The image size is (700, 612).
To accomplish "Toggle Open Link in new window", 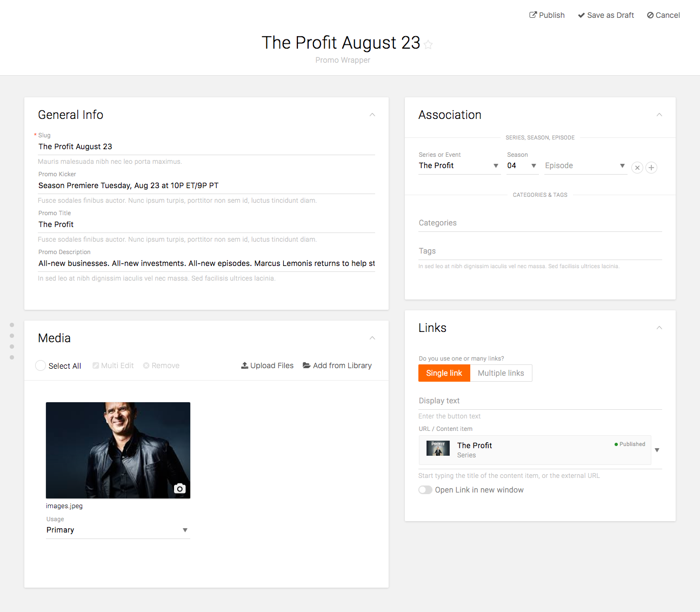I will tap(425, 490).
